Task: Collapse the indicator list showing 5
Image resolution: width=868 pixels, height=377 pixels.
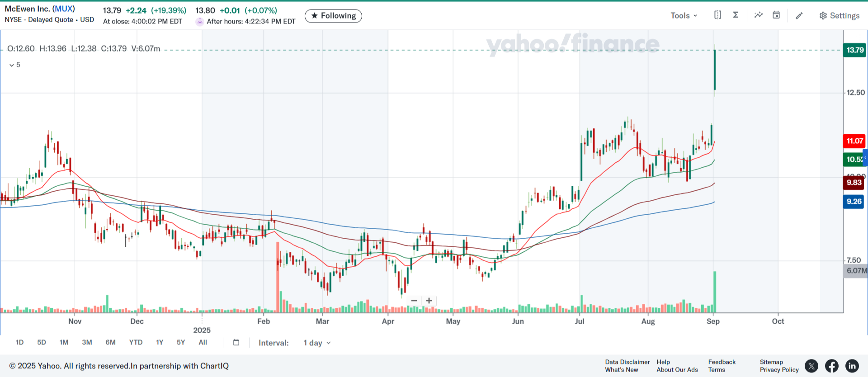Action: click(x=14, y=65)
